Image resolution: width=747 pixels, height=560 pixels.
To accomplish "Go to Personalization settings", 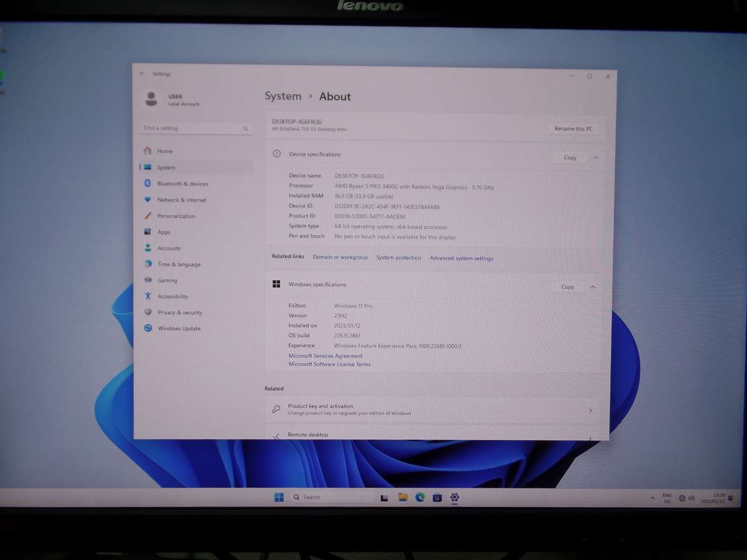I will (176, 216).
